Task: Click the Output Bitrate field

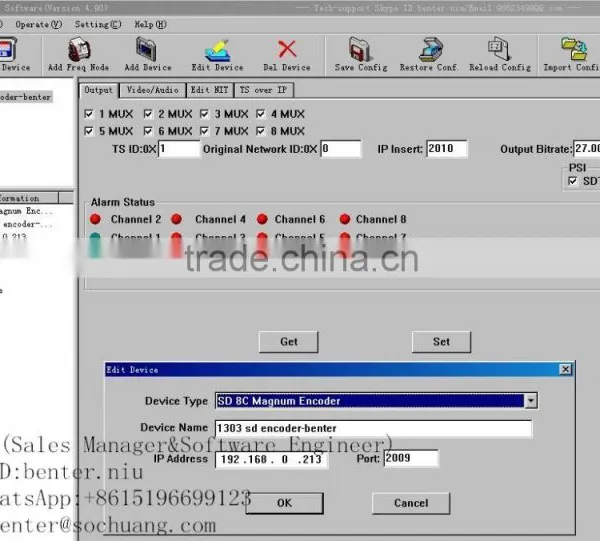Action: (587, 149)
